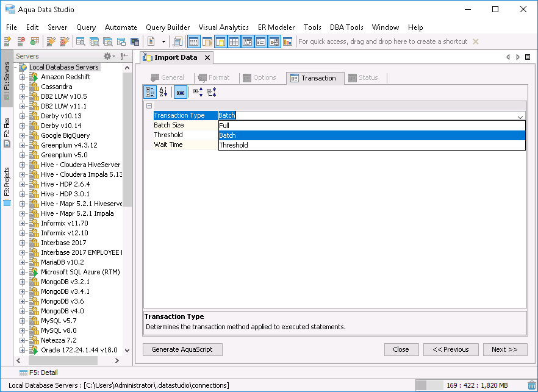The image size is (538, 392).
Task: Select the Batch Size property row
Action: point(185,125)
